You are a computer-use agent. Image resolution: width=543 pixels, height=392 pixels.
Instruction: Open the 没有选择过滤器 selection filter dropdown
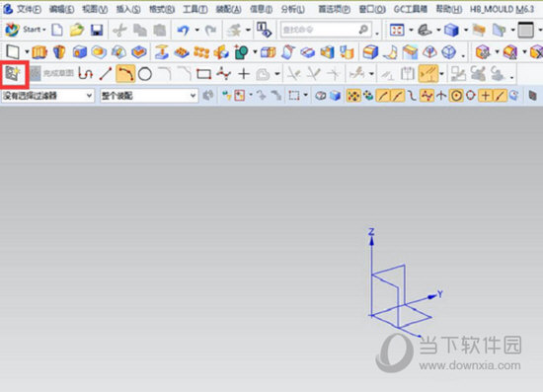[x=47, y=95]
